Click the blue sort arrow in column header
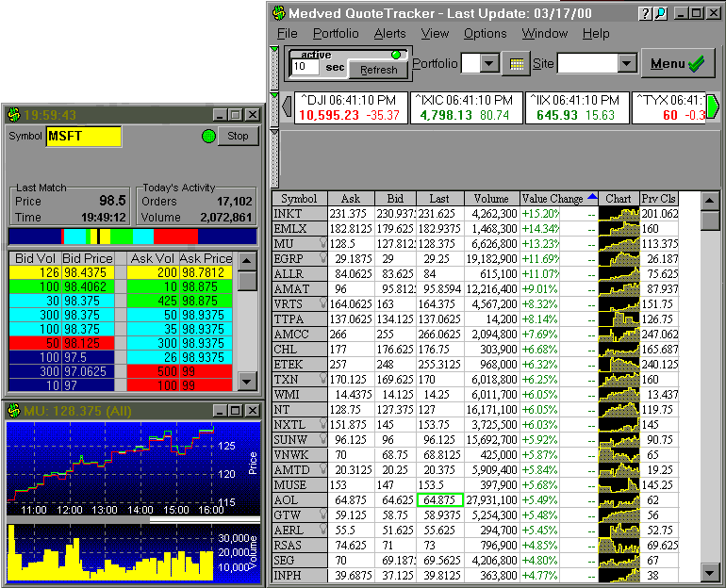The width and height of the screenshot is (726, 588). click(591, 198)
